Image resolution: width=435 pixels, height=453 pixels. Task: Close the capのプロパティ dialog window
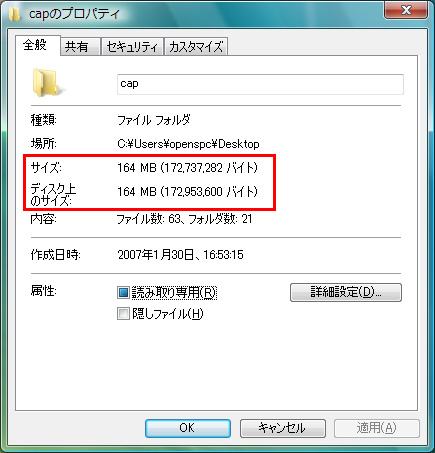pyautogui.click(x=406, y=10)
